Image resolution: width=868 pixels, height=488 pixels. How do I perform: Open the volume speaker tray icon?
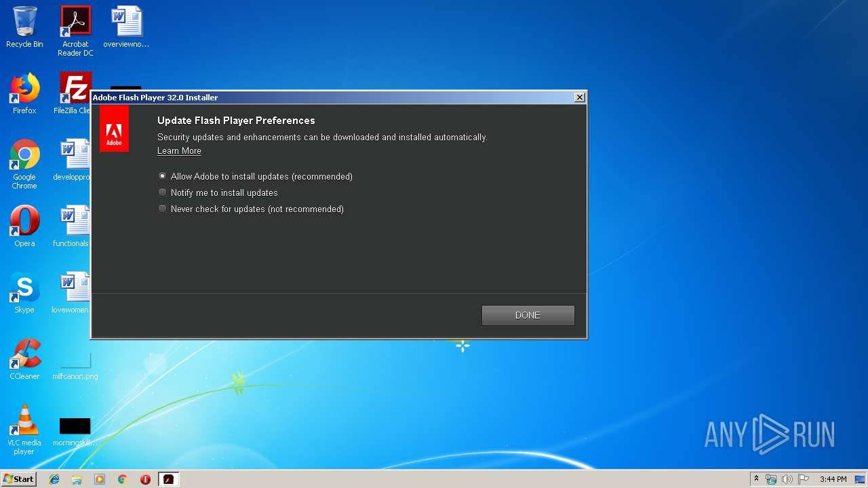click(787, 479)
